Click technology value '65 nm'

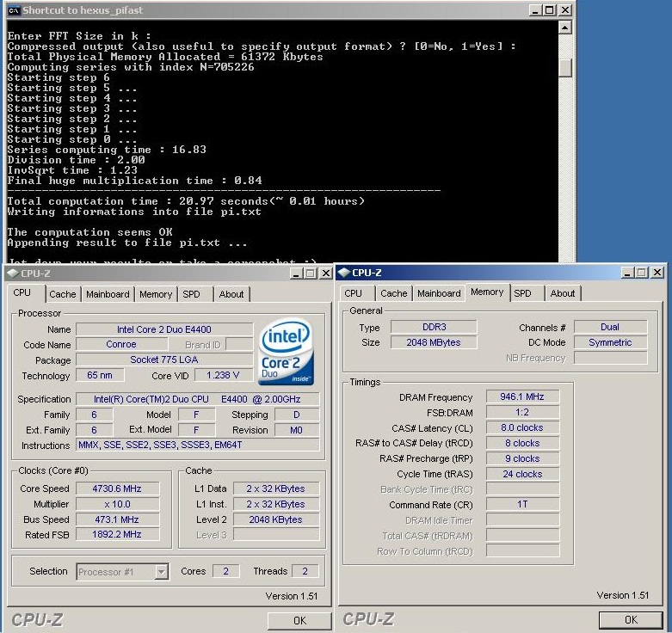pyautogui.click(x=100, y=375)
